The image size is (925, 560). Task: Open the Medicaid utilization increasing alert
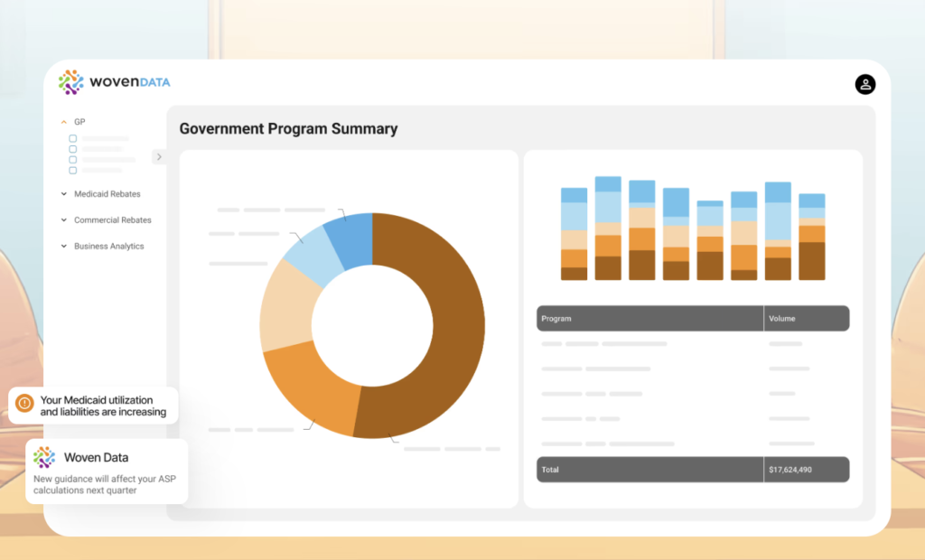click(x=93, y=406)
